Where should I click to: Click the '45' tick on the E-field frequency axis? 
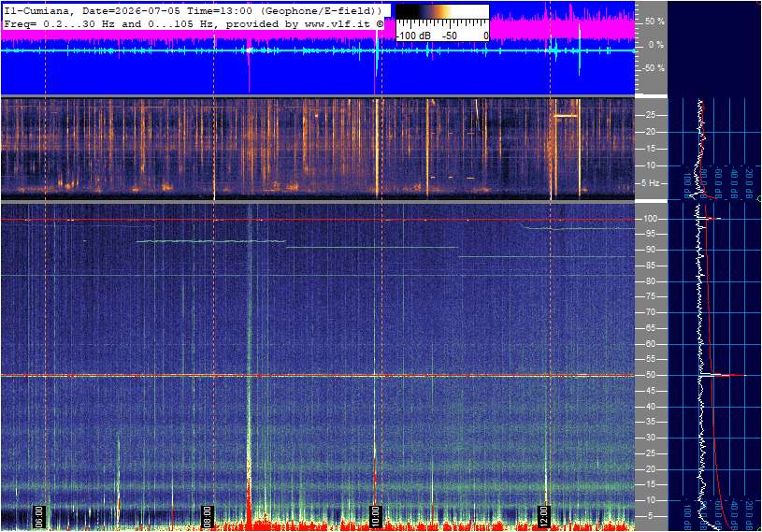(650, 391)
